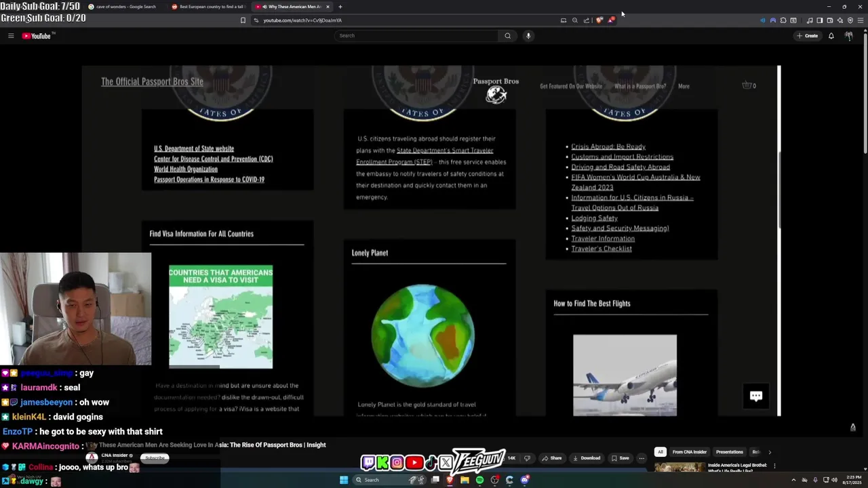Open World Health Organization link
Image resolution: width=868 pixels, height=488 pixels.
[186, 169]
